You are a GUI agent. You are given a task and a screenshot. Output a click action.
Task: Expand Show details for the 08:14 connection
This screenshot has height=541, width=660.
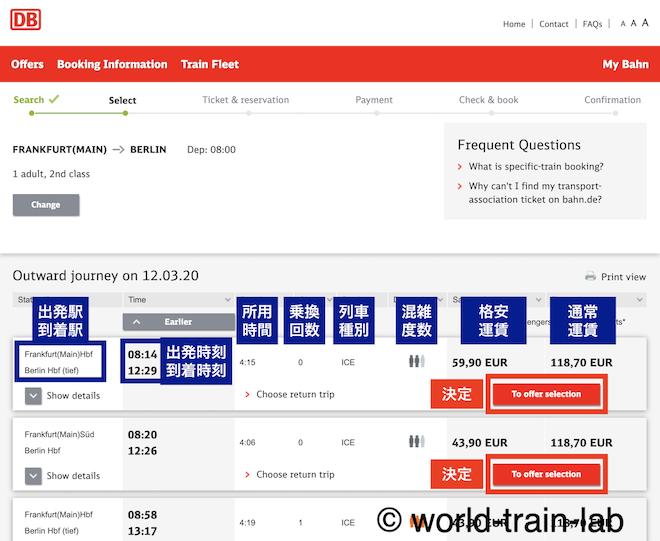coord(34,395)
